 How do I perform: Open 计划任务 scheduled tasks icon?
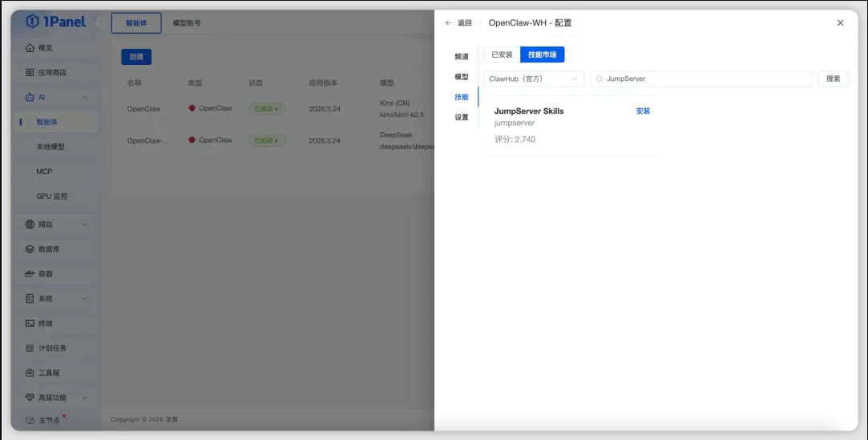(30, 348)
